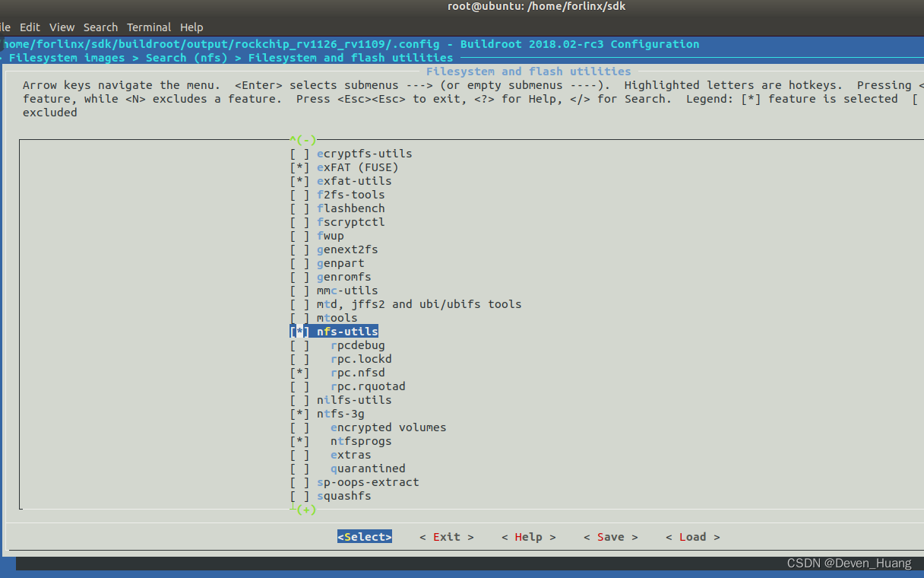Uncheck the exFAT (FUSE) option
Viewport: 924px width, 578px height.
pyautogui.click(x=299, y=167)
